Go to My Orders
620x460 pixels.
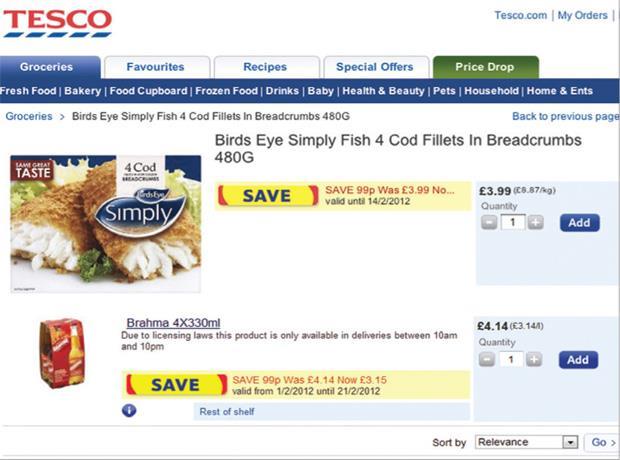pos(582,15)
